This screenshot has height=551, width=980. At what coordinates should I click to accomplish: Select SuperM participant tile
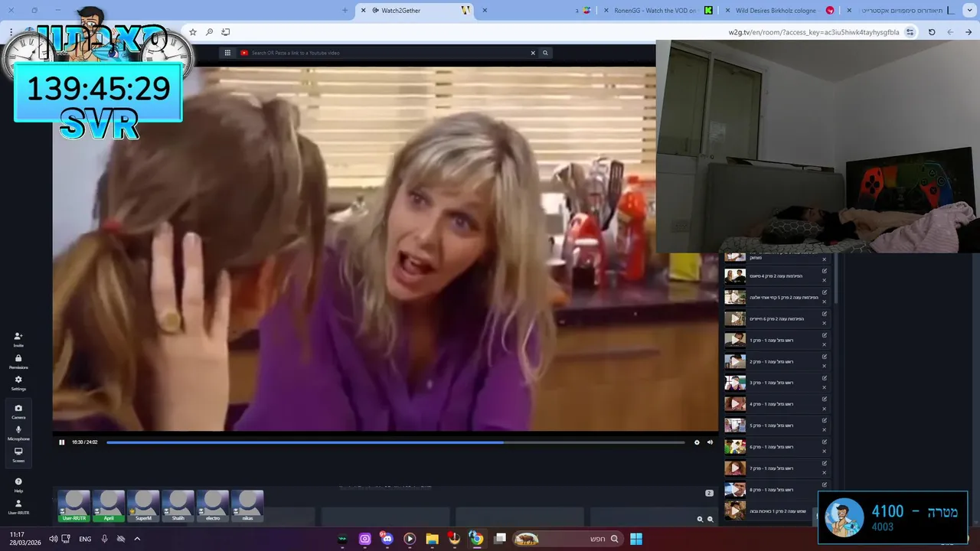143,506
